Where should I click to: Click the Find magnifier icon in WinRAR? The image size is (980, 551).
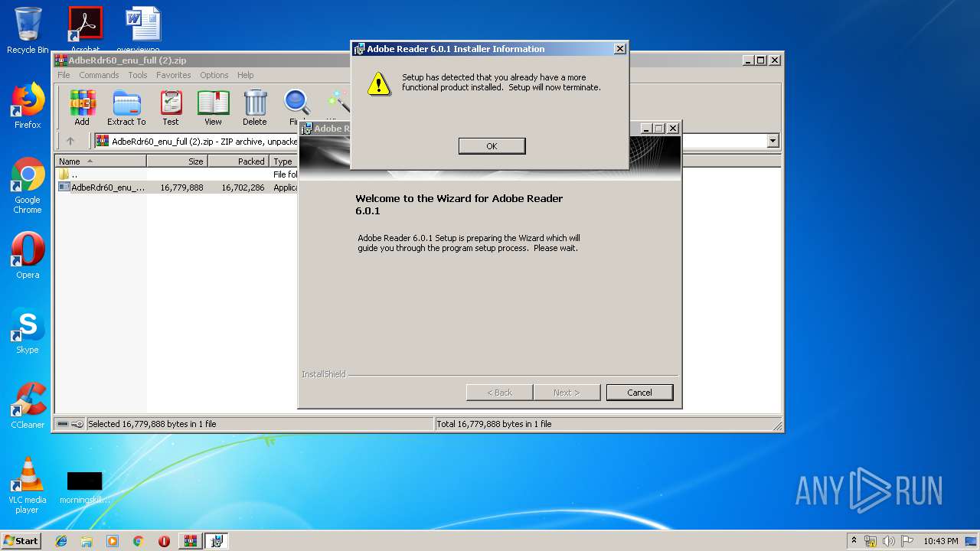point(296,108)
